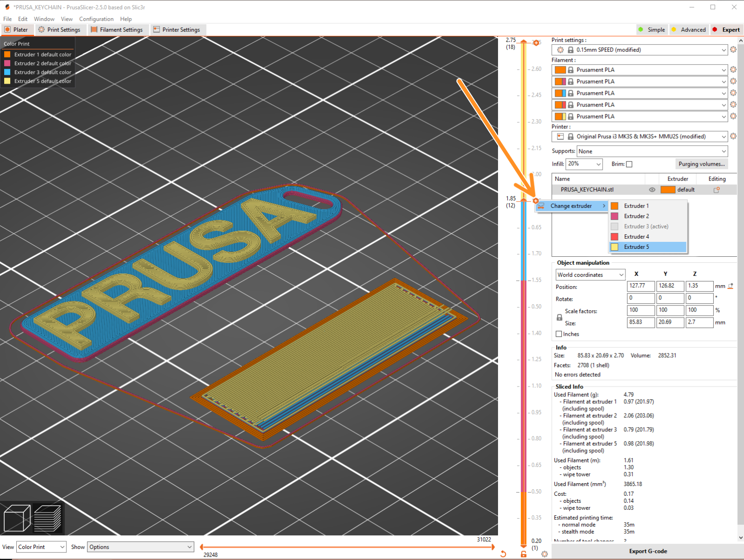Switch to Filament Settings tab

(117, 30)
